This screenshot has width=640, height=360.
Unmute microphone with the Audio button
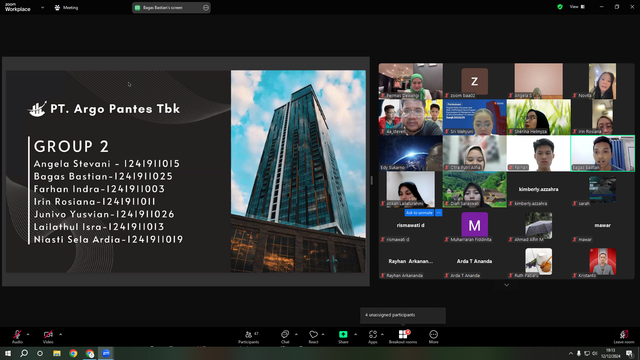coord(17,336)
